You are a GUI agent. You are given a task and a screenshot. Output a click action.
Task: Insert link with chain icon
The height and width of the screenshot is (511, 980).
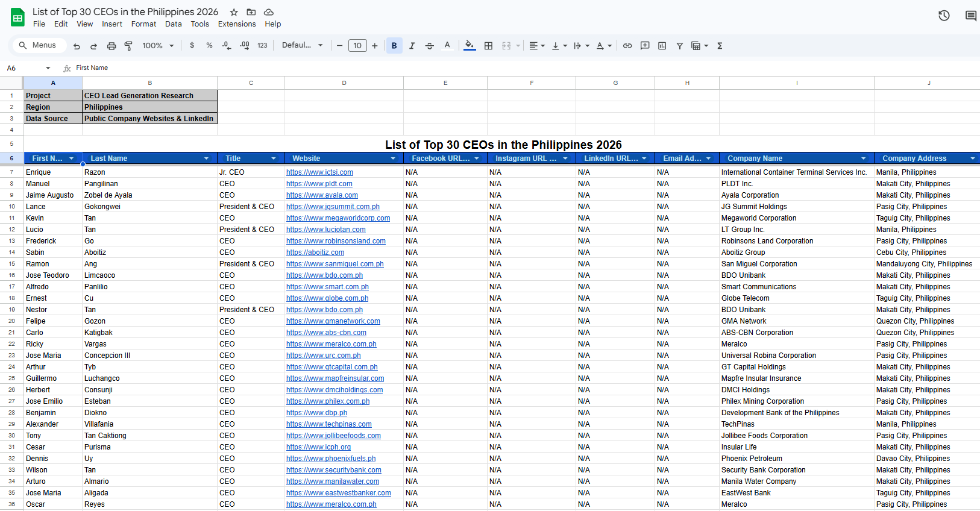tap(627, 46)
